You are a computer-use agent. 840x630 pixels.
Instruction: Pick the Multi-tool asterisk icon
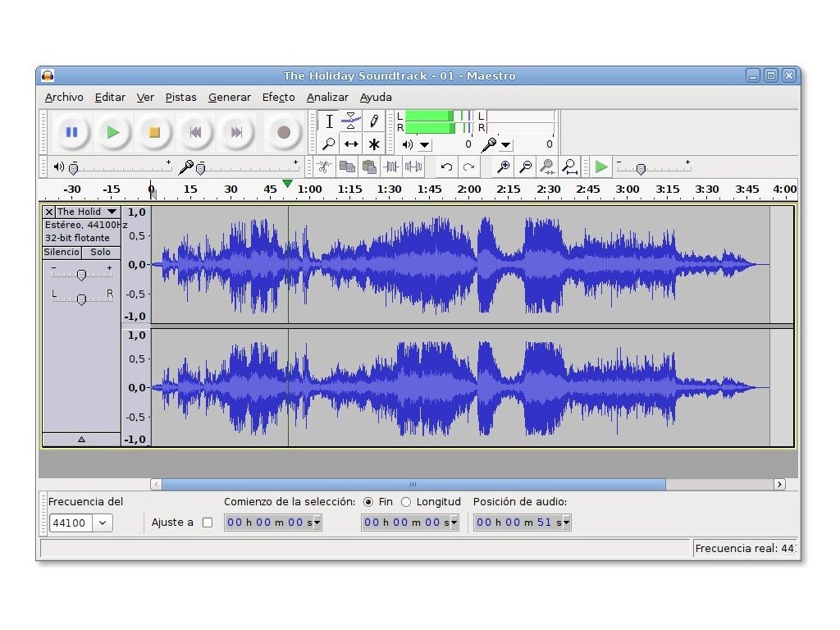pos(374,144)
